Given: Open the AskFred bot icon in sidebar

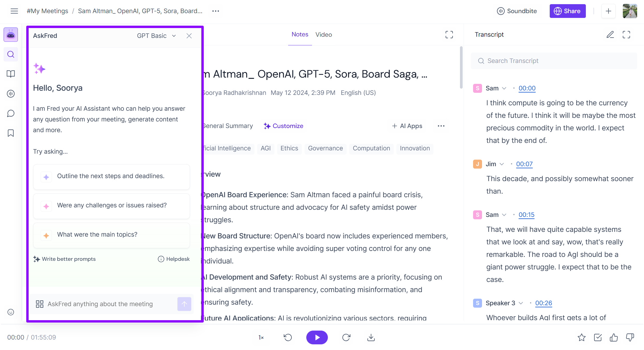Looking at the screenshot, I should [11, 35].
